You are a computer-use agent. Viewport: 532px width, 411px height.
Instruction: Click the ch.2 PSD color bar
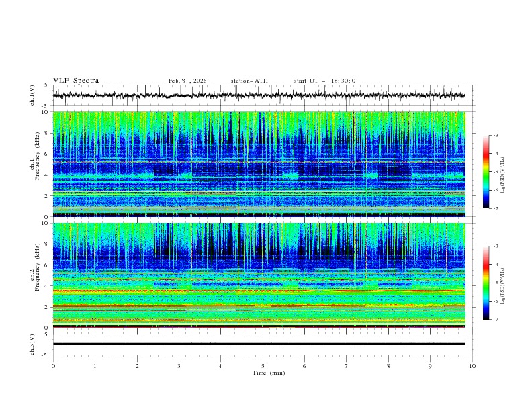[x=486, y=283]
